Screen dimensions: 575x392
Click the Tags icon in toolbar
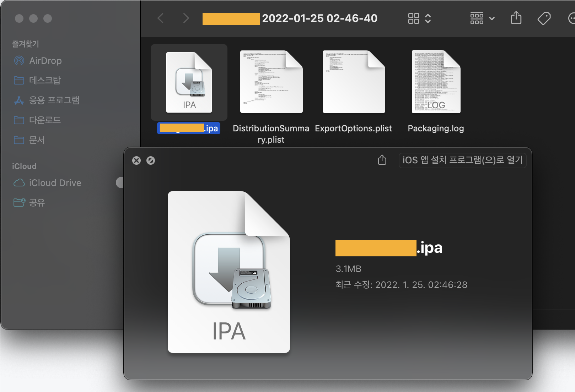point(544,18)
